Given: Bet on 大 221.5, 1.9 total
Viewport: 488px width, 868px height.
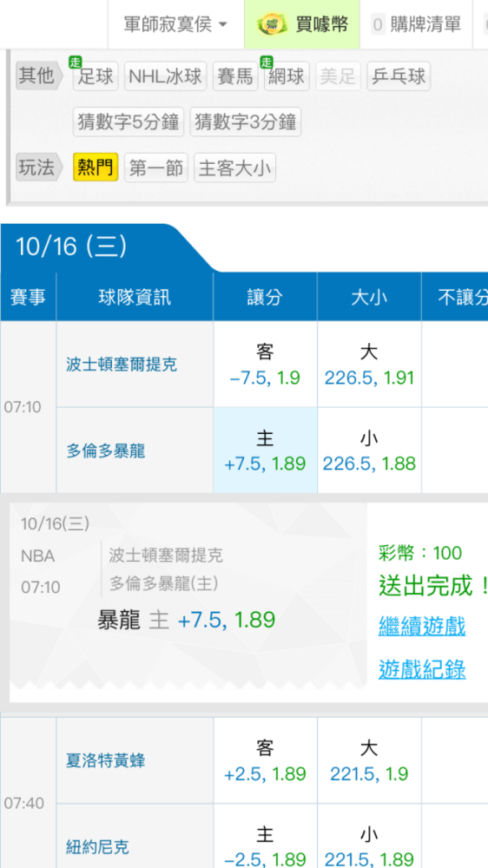Looking at the screenshot, I should click(x=369, y=760).
